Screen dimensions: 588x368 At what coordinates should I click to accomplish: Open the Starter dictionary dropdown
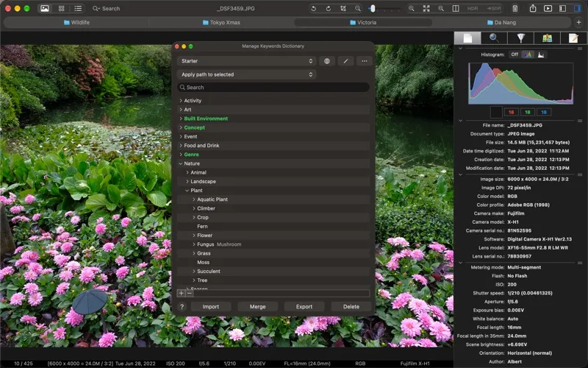click(x=246, y=61)
